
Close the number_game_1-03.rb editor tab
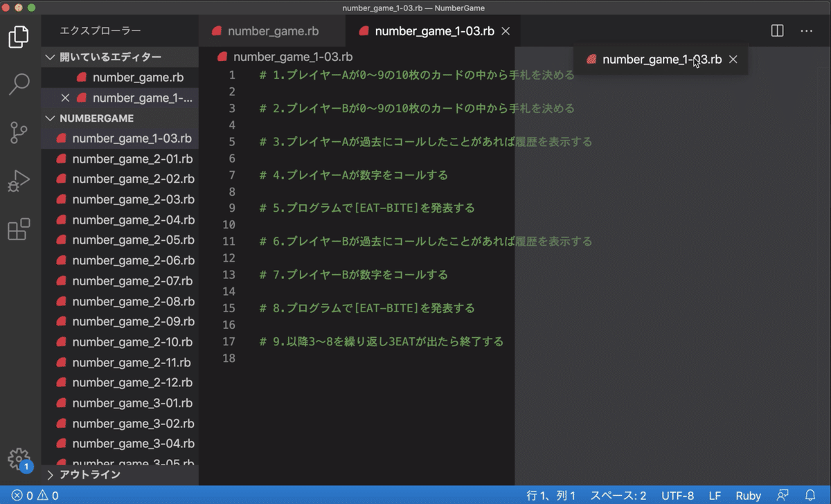(x=506, y=31)
